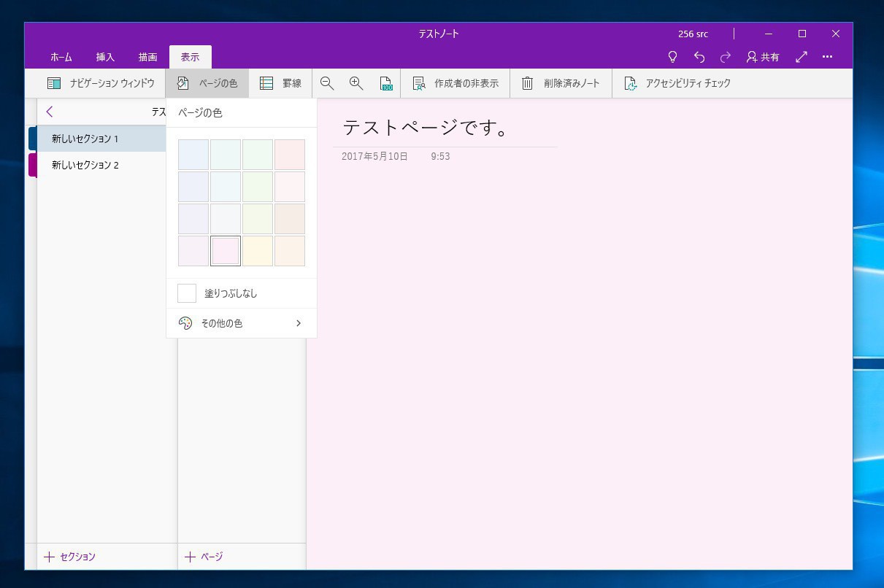Go back using notebook list chevron
This screenshot has width=884, height=588.
tap(50, 112)
